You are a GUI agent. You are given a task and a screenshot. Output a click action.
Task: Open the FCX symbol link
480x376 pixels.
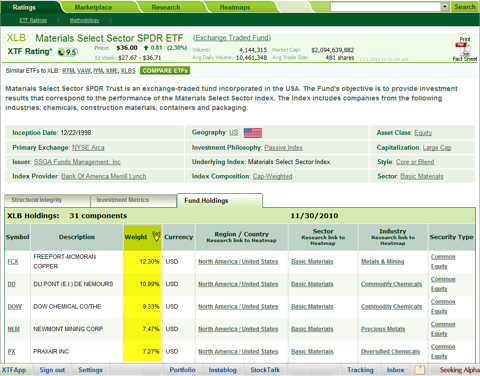[x=13, y=262]
